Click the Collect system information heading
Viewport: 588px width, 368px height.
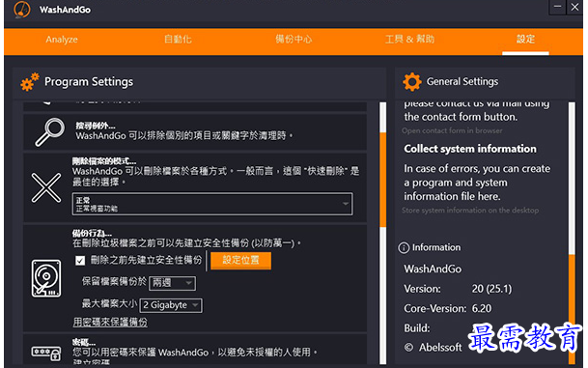(x=470, y=149)
